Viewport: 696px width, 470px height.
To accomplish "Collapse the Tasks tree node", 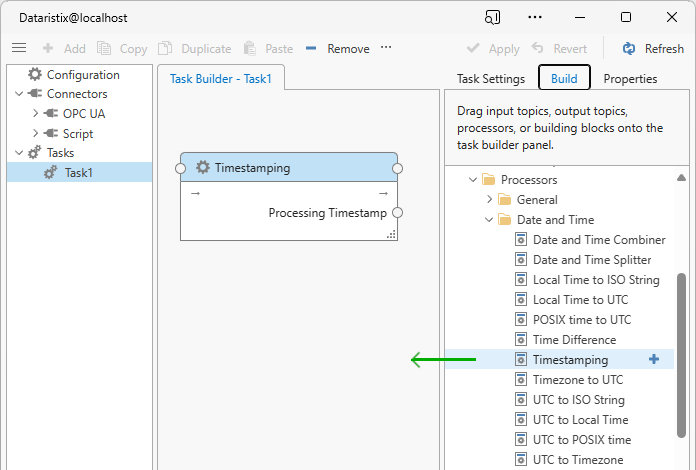I will (x=19, y=153).
